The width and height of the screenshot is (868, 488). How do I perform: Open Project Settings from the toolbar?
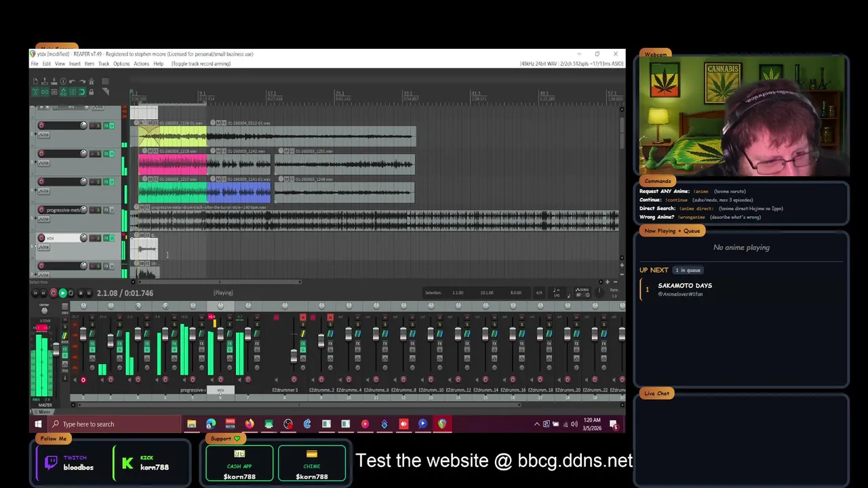click(x=63, y=81)
